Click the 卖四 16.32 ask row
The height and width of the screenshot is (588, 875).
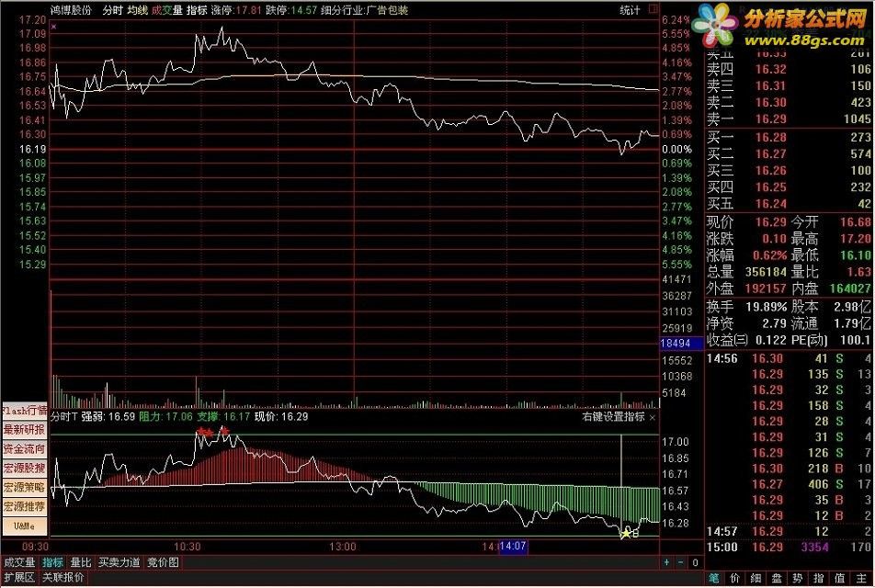click(789, 69)
